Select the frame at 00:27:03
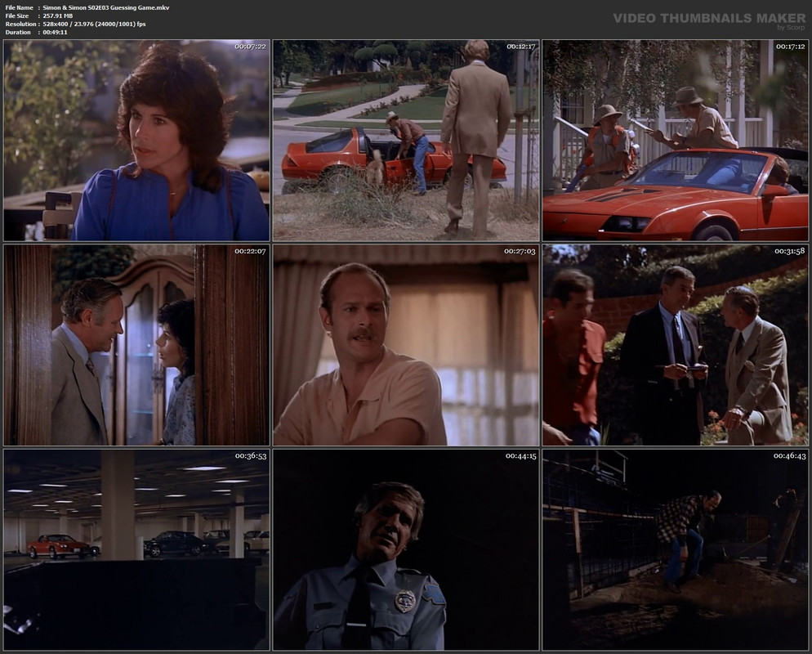The image size is (812, 654). coord(406,345)
